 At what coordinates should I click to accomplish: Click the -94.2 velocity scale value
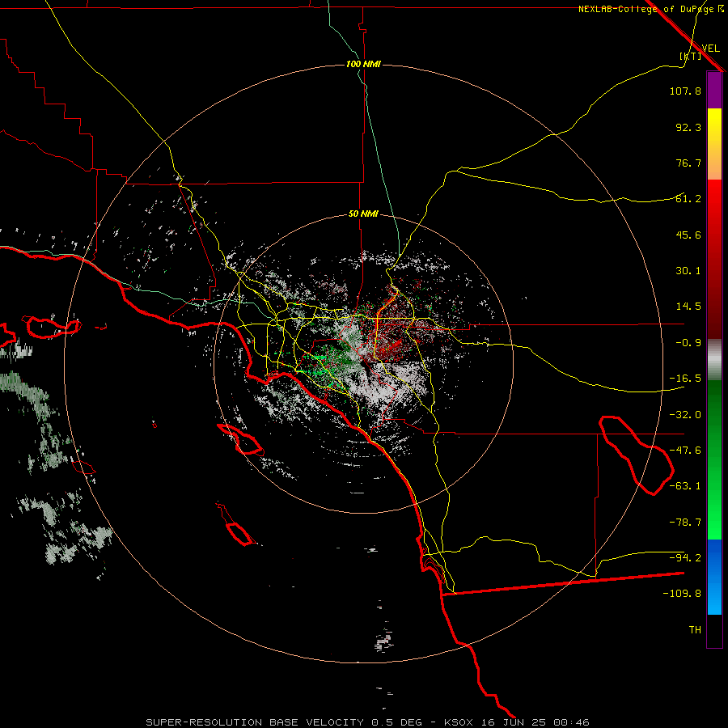click(x=685, y=557)
